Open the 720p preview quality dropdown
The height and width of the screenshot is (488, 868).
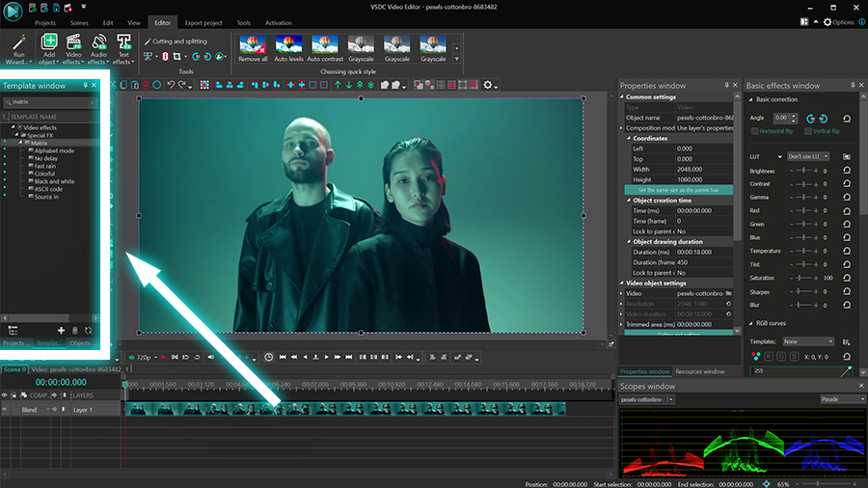(143, 357)
